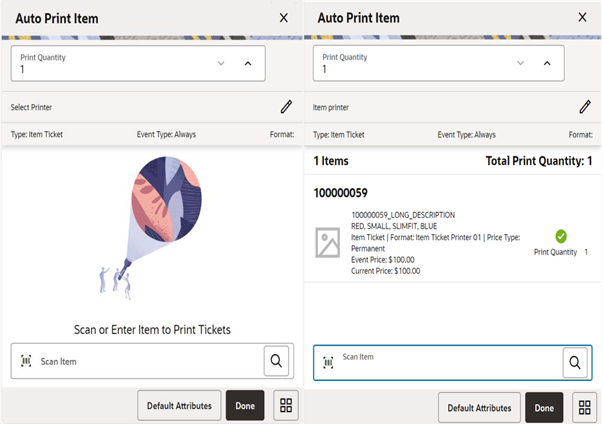The image size is (603, 424).
Task: Decrease Print Quantity in left panel
Action: pyautogui.click(x=220, y=64)
